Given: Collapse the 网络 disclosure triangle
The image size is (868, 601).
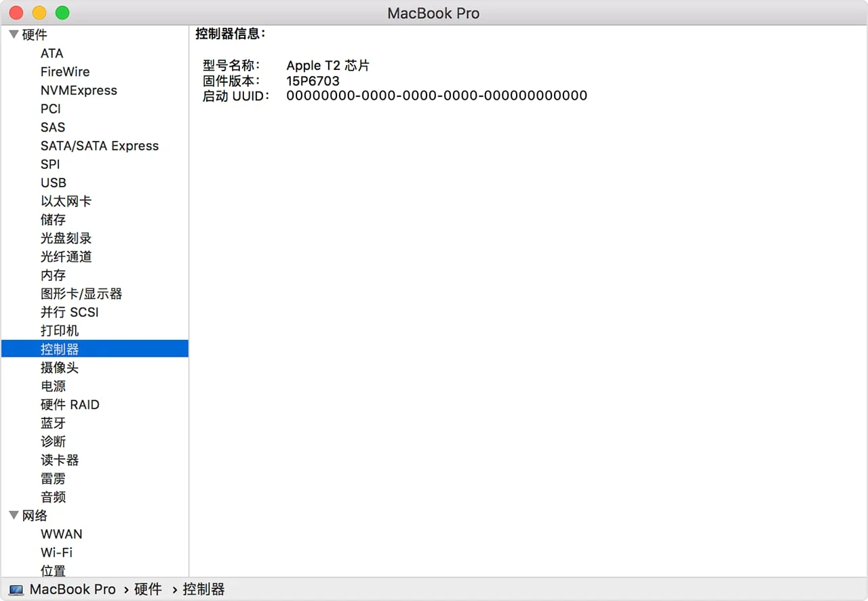Looking at the screenshot, I should coord(13,516).
